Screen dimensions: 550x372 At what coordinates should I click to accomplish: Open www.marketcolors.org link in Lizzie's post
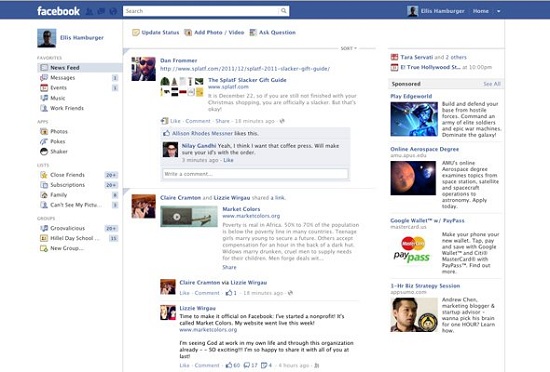click(208, 330)
